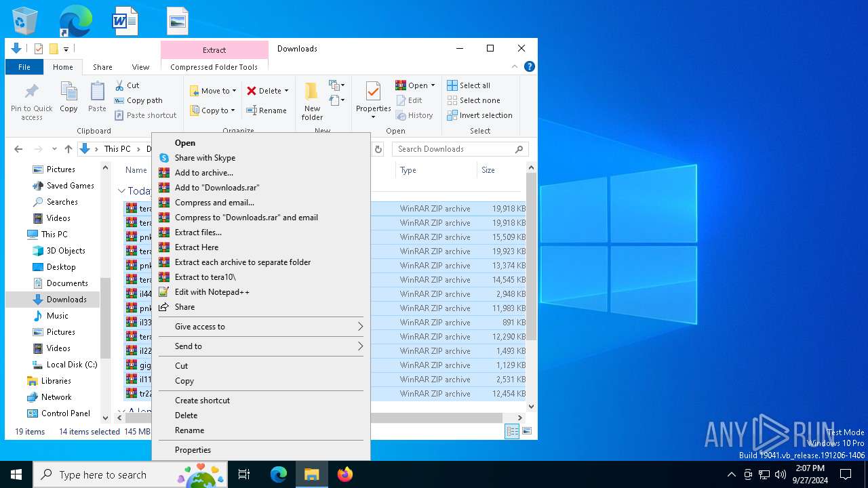Create a New folder from ribbon
Viewport: 868px width, 488px height.
312,101
